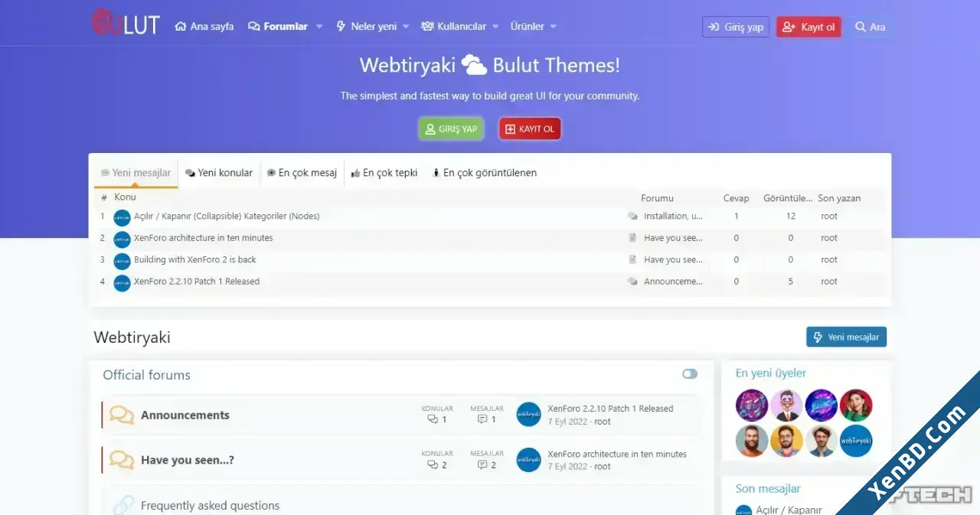Select the Yeni mesajlar tab

click(x=136, y=173)
